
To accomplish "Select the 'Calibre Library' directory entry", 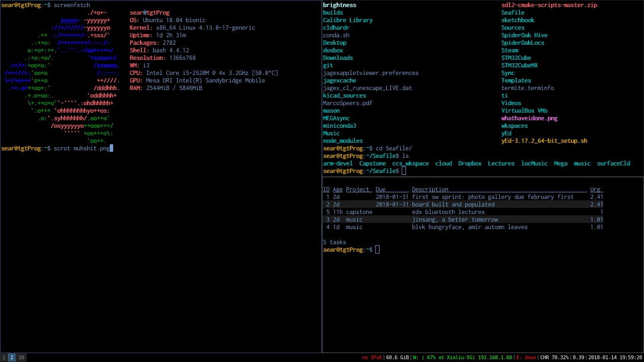I will pyautogui.click(x=348, y=20).
